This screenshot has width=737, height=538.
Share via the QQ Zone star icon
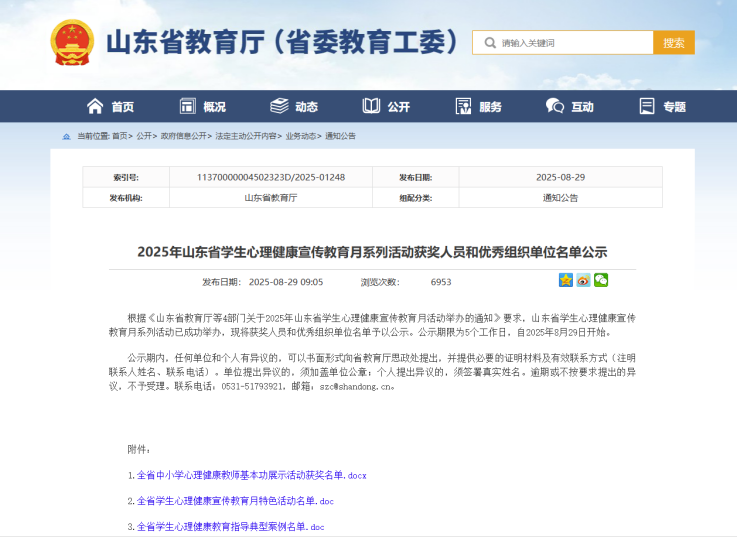pyautogui.click(x=566, y=280)
